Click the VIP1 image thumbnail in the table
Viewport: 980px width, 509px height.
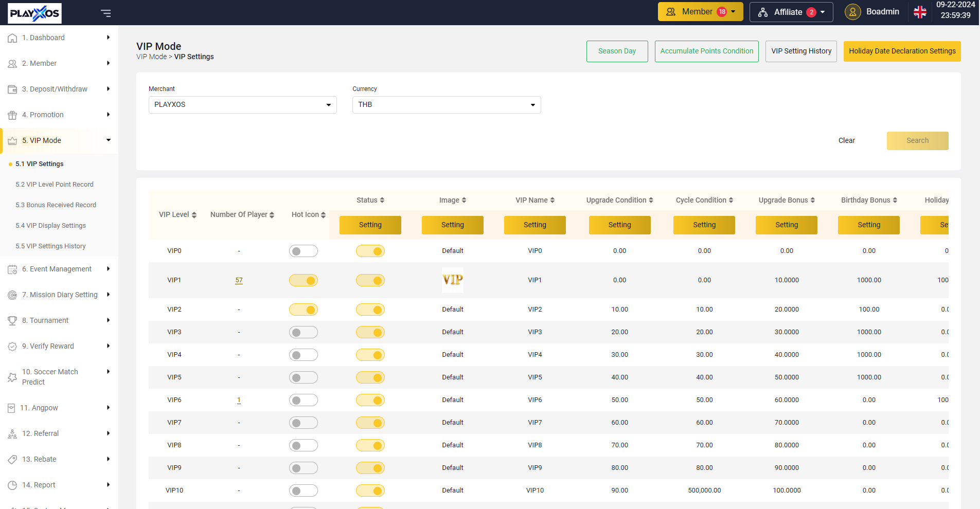click(x=452, y=280)
